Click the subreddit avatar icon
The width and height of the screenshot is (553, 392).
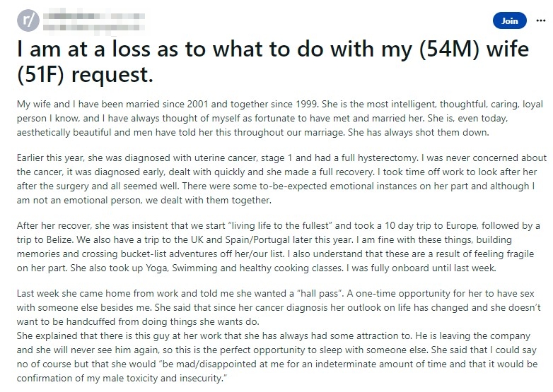pos(28,20)
